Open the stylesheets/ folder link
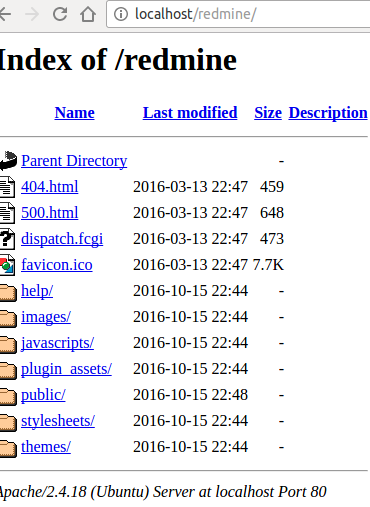The image size is (370, 507). point(58,421)
